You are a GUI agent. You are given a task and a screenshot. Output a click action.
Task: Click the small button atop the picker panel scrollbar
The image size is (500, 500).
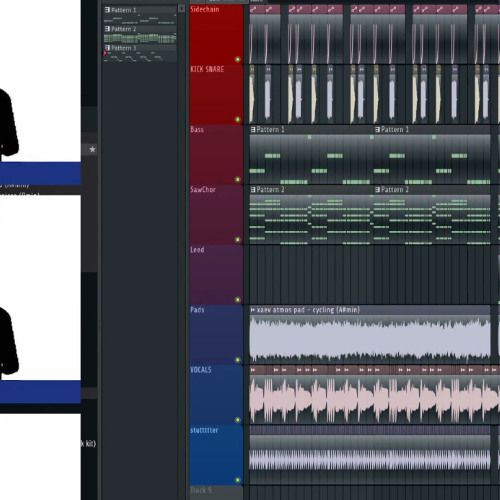click(181, 8)
